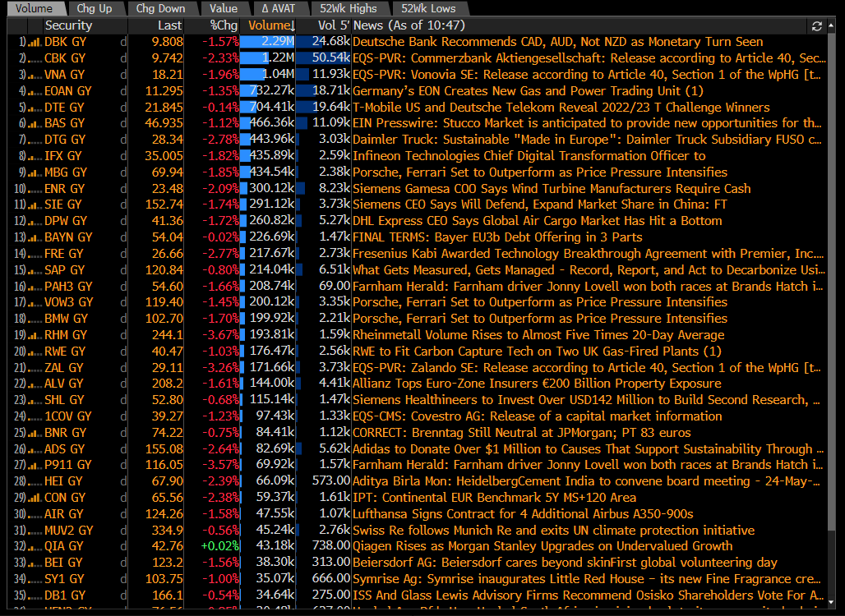Open the Siemens Gamesa COO Says headline
Screen dimensions: 845x616
coord(552,188)
